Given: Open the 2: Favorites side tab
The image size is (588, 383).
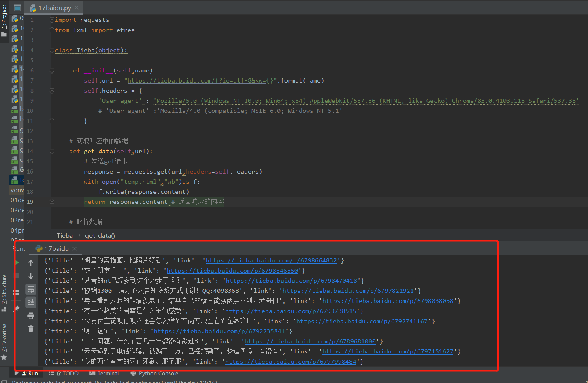Looking at the screenshot, I should click(4, 342).
